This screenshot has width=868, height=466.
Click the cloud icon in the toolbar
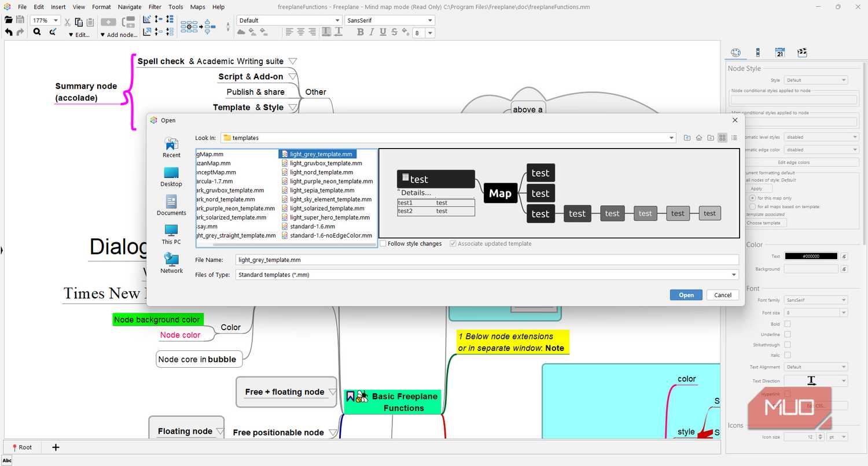point(241,32)
